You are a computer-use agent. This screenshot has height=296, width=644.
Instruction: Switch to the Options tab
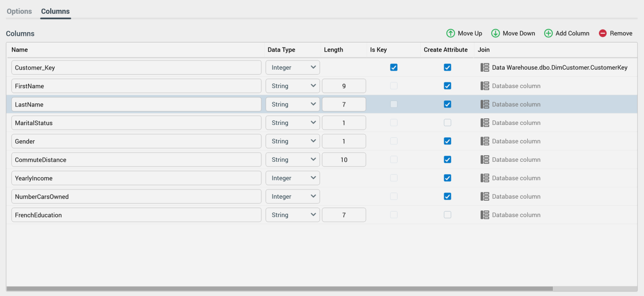click(19, 11)
